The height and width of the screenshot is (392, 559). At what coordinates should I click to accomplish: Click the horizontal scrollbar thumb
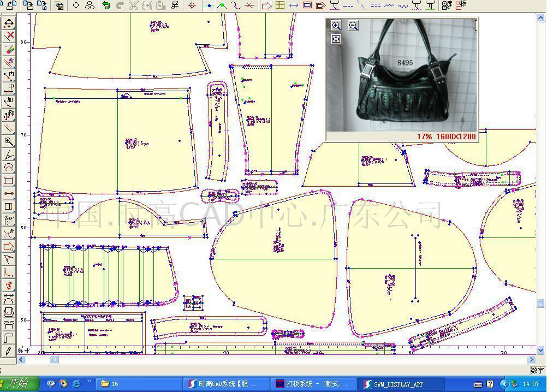54,360
